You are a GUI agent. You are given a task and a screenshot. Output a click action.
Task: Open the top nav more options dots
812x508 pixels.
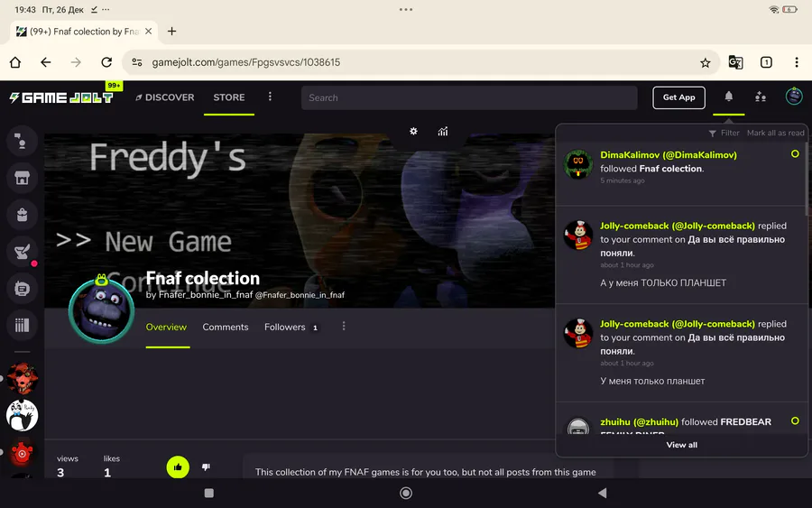click(x=270, y=97)
